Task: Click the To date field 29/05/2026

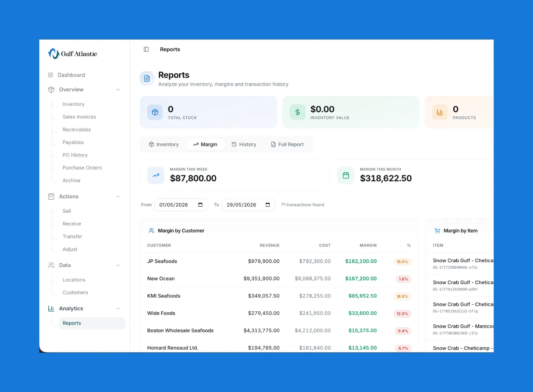Action: tap(248, 205)
